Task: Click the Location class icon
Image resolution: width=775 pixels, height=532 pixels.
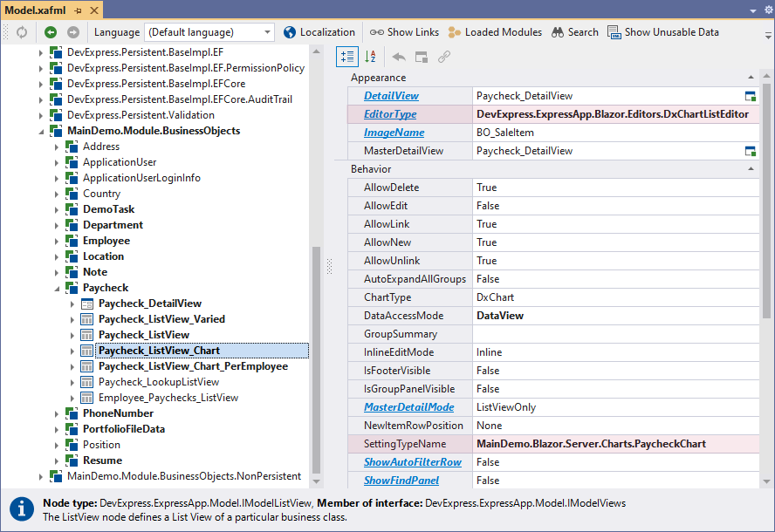Action: (x=72, y=256)
